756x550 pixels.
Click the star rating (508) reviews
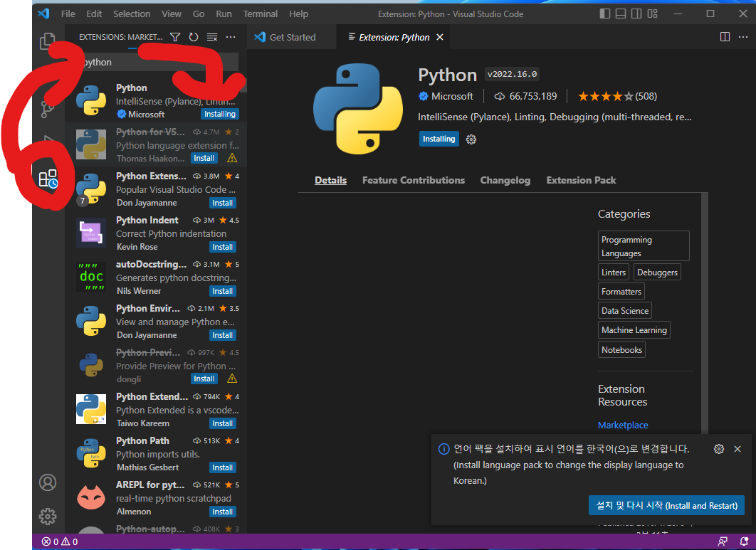tap(617, 96)
